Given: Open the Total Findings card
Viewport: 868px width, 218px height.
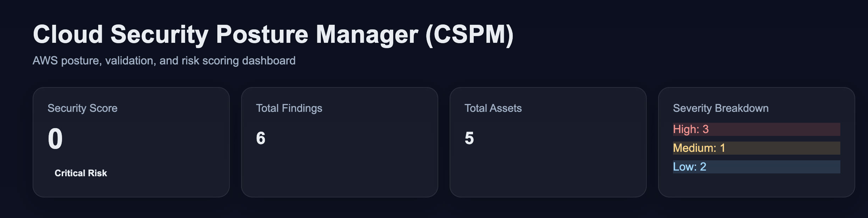Looking at the screenshot, I should pos(339,170).
